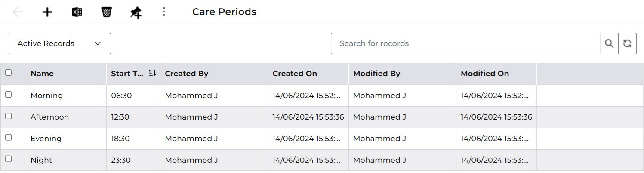Image resolution: width=644 pixels, height=173 pixels.
Task: Tick the select-all checkbox in header
Action: coord(8,73)
